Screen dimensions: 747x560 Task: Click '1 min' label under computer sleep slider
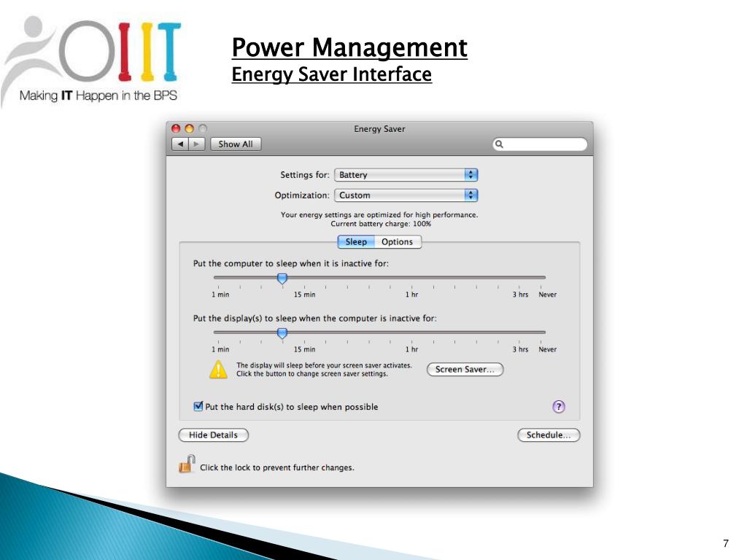pos(220,295)
